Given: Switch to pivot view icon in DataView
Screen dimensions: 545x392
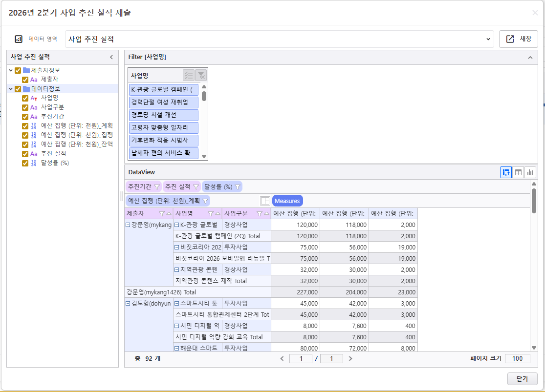Looking at the screenshot, I should point(506,172).
